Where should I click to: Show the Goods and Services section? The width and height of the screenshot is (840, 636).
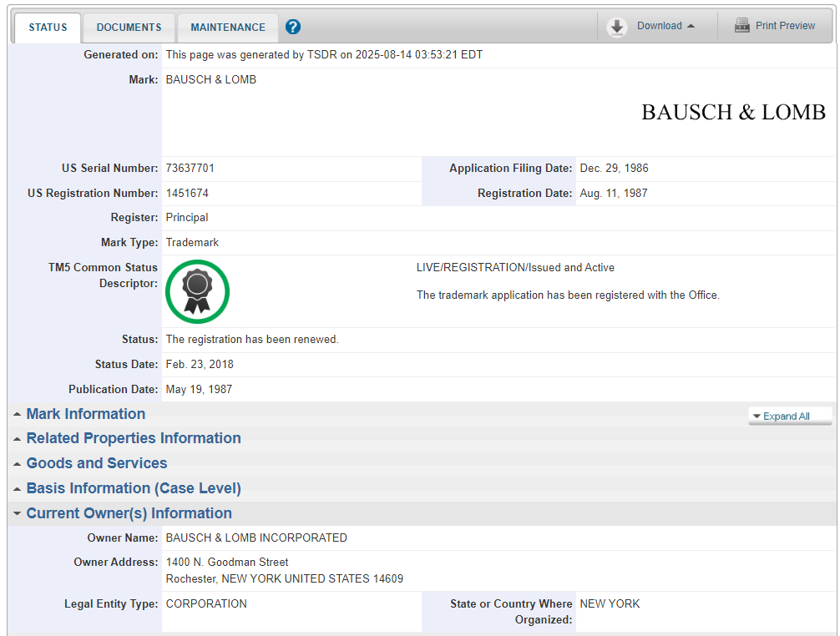[x=96, y=463]
